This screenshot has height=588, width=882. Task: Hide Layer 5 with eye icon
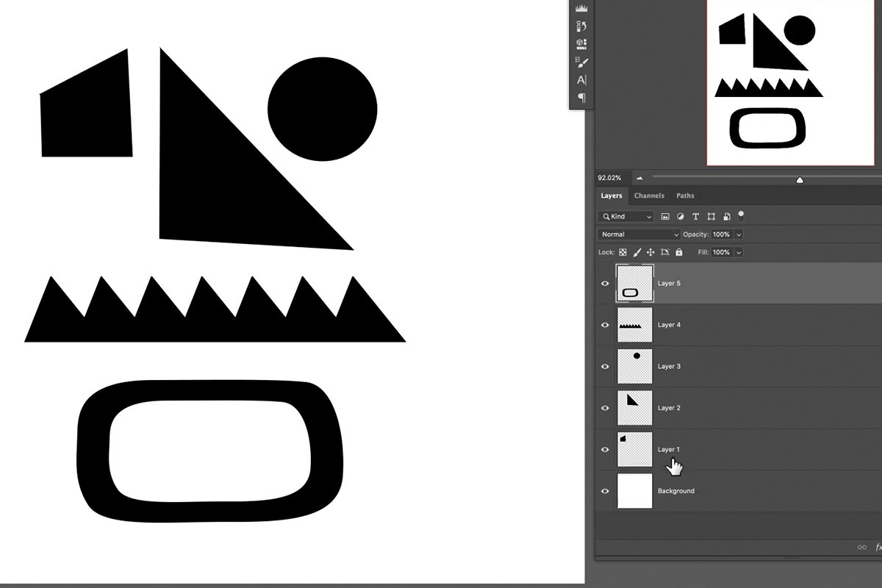(x=606, y=283)
